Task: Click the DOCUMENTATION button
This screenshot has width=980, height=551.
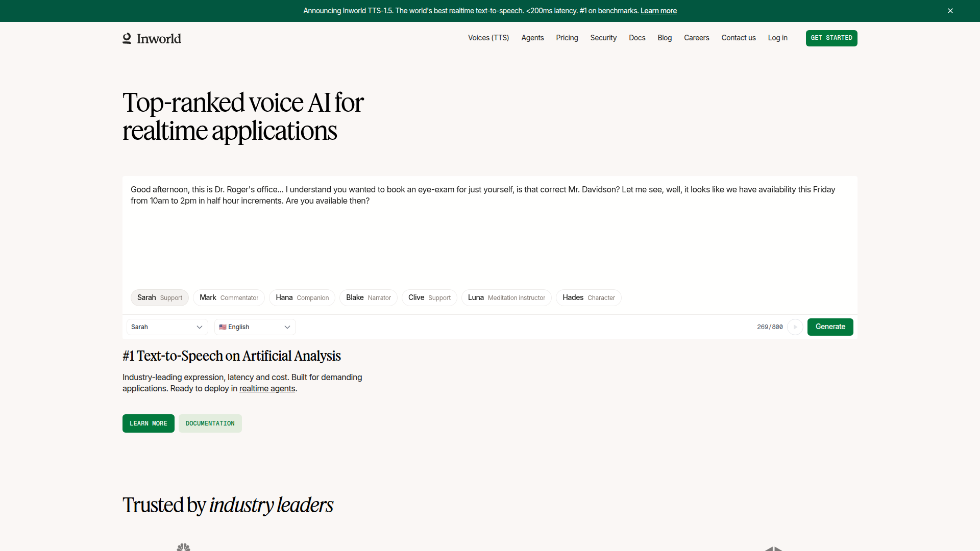Action: [x=210, y=423]
